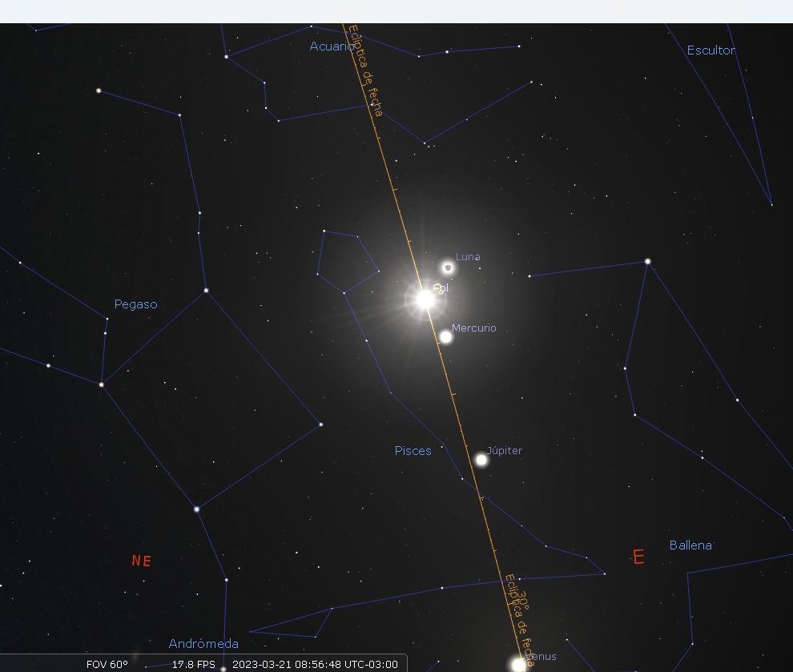
Task: Click the Pisces constellation label
Action: tap(413, 451)
